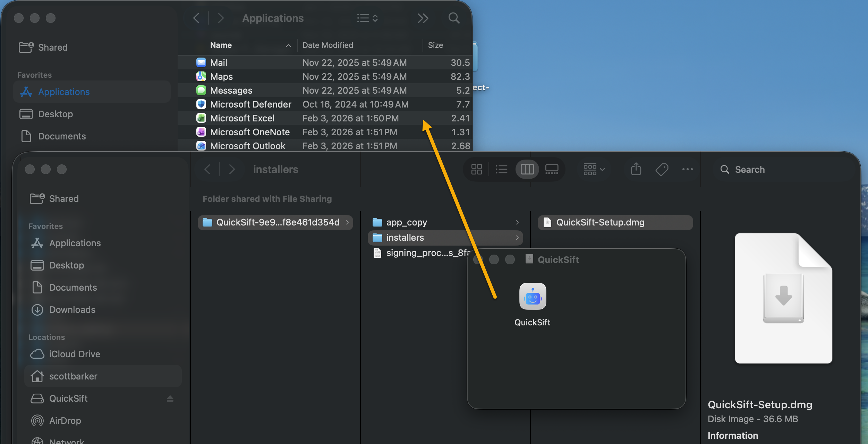The width and height of the screenshot is (868, 444).
Task: Expand the installers folder chevron
Action: click(517, 238)
